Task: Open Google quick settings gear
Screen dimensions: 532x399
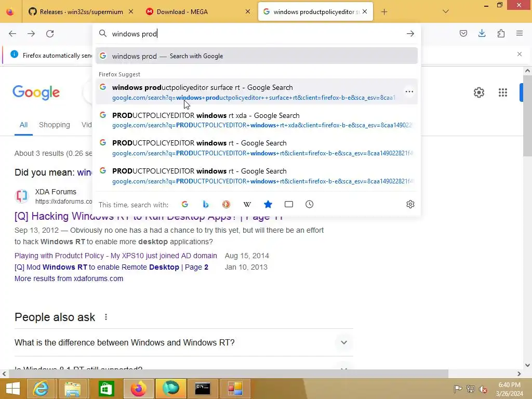Action: click(x=478, y=92)
